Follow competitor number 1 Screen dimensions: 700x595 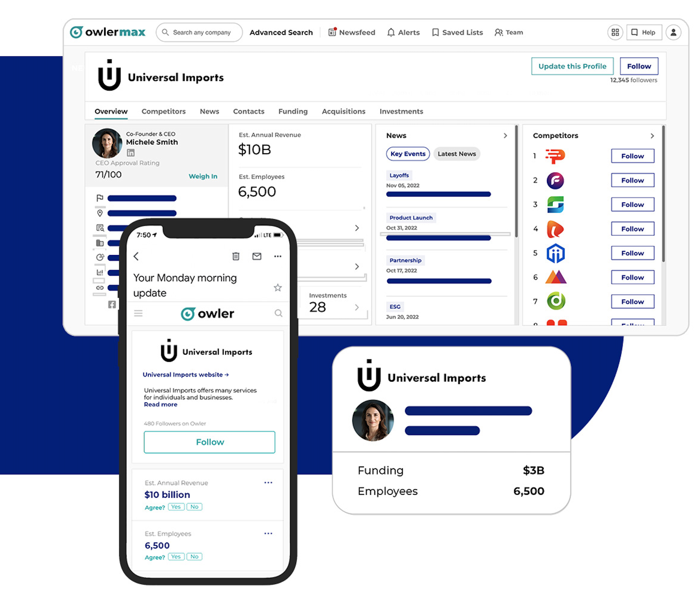tap(632, 156)
